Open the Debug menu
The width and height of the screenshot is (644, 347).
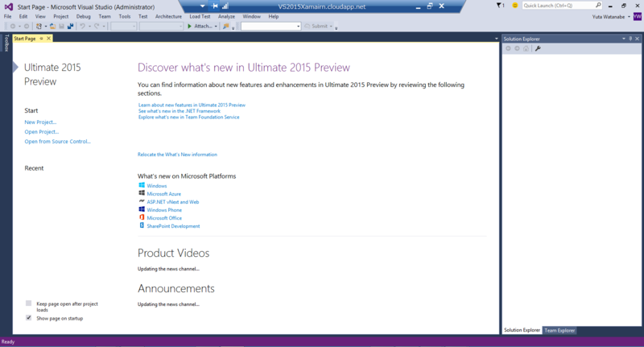[84, 16]
